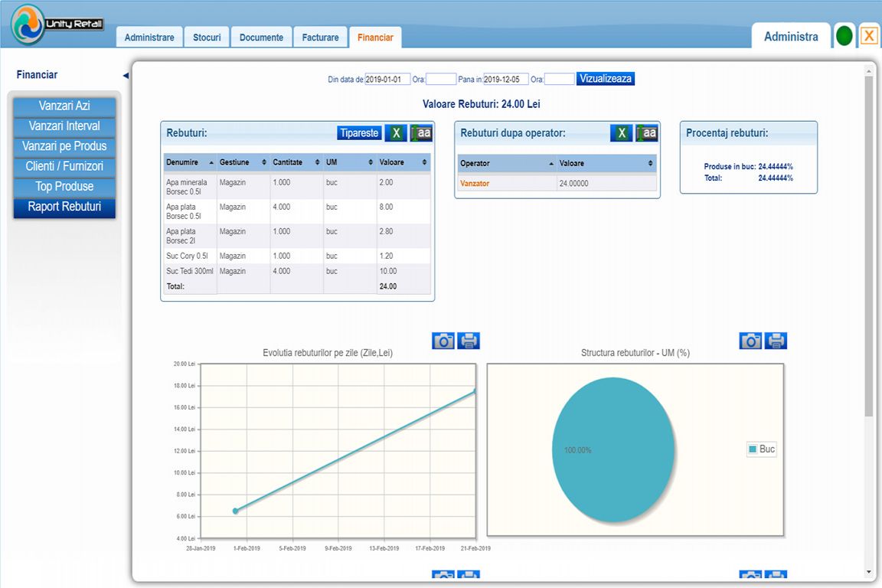Open the Facturare tab

(320, 38)
